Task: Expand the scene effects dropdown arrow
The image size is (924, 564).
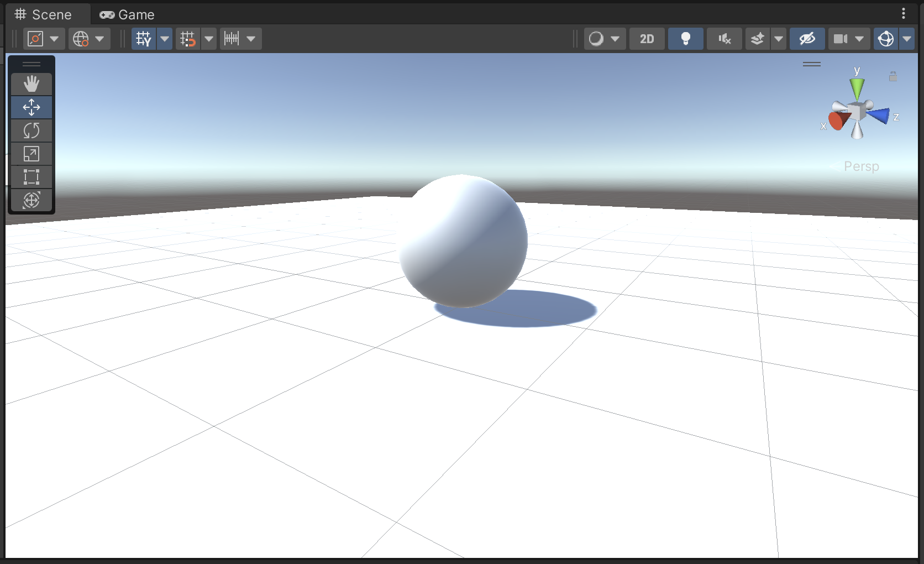Action: (779, 39)
